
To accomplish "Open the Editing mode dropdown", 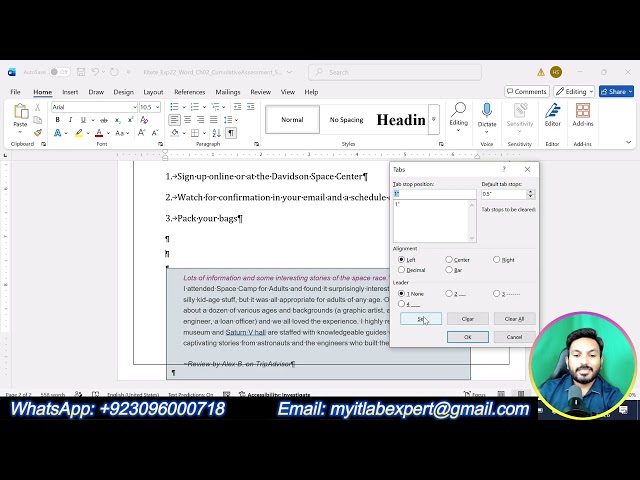I will click(x=573, y=91).
